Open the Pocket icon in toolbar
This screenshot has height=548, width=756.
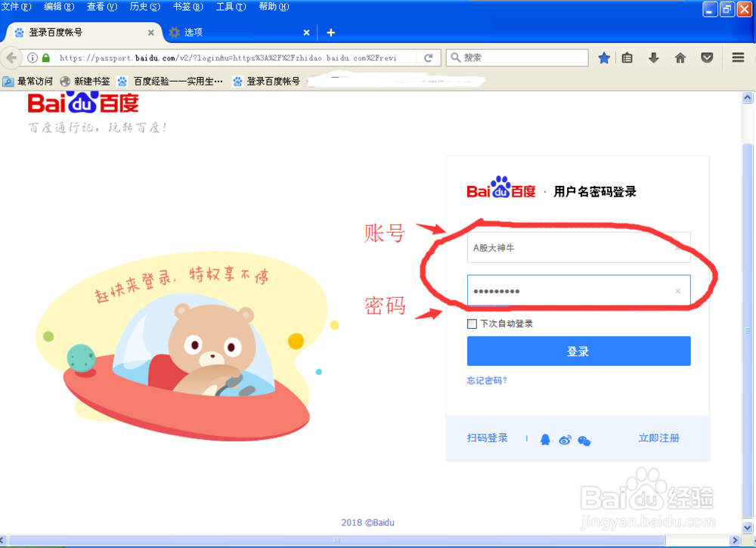pyautogui.click(x=707, y=58)
